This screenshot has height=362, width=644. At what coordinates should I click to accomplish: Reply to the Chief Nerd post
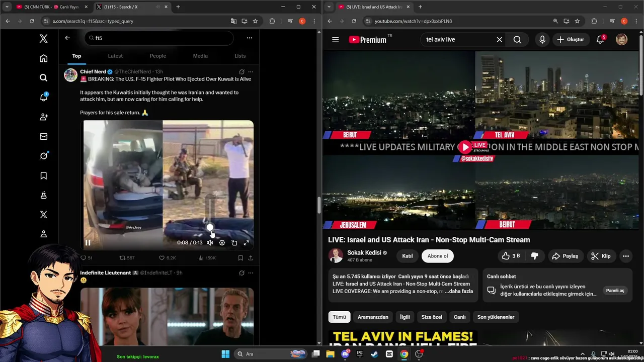pos(87,258)
